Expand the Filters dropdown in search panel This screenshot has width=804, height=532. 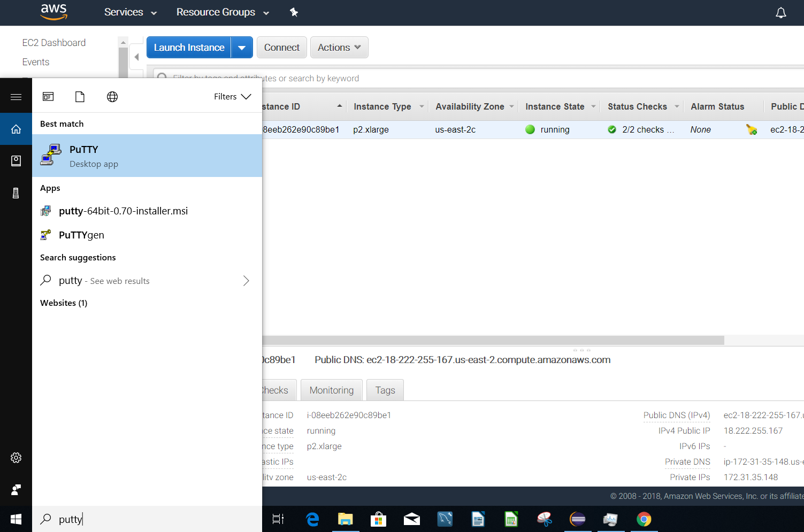232,96
